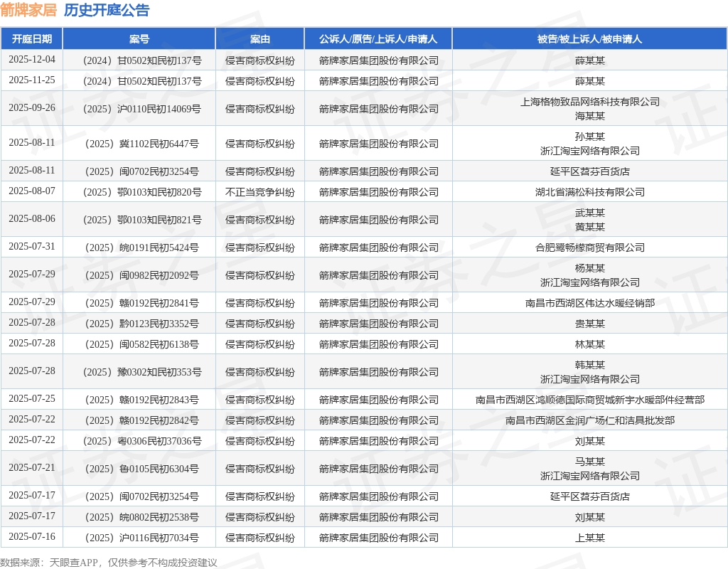Click the 被告/被上诉人/被申请人 column header
728x569 pixels.
coord(589,39)
